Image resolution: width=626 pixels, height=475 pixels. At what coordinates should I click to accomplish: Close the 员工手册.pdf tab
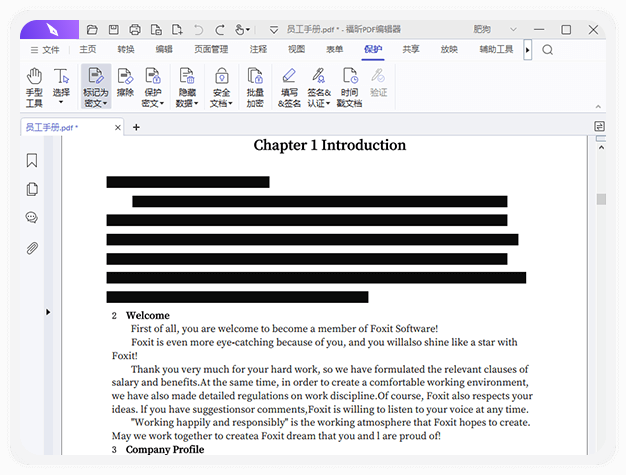[118, 127]
